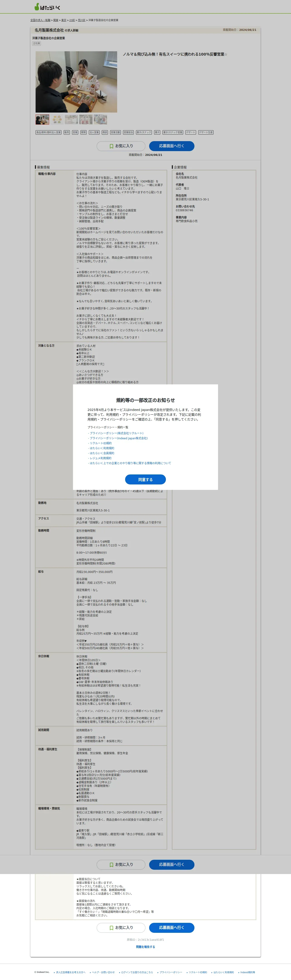Screen dimensions: 291x980
Task: Click the 菓子/スナック tag
Action: [x=144, y=132]
